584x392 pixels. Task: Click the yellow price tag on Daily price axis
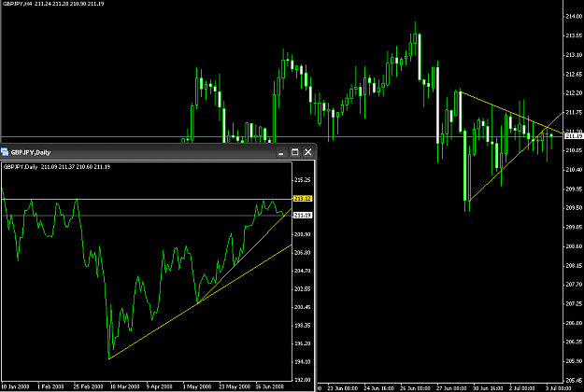303,199
